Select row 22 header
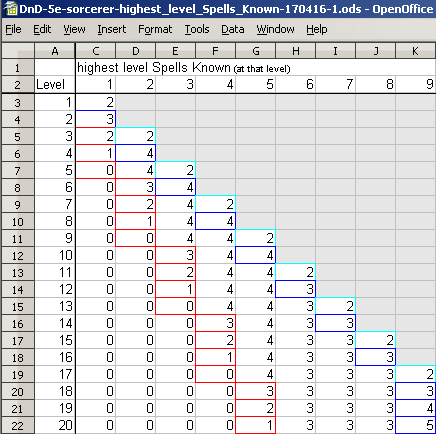The height and width of the screenshot is (434, 436). tap(18, 426)
